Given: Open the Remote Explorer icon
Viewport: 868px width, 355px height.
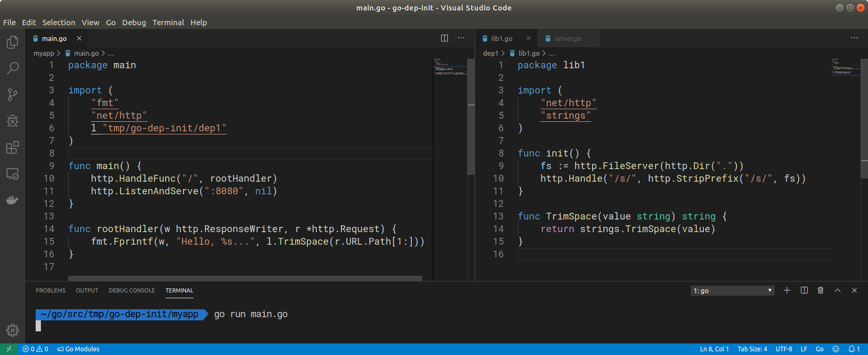Looking at the screenshot, I should [x=13, y=174].
